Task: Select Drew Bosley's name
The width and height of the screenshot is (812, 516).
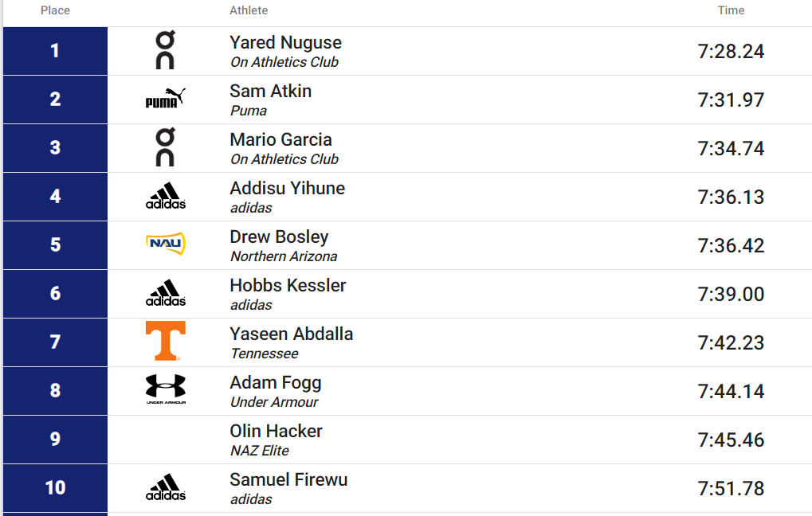Action: 279,237
